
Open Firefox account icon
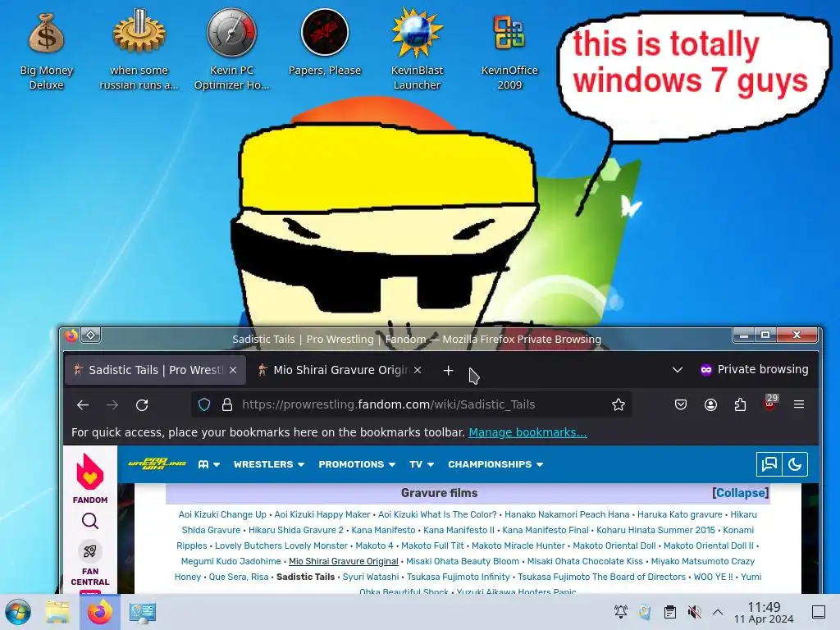pos(710,404)
